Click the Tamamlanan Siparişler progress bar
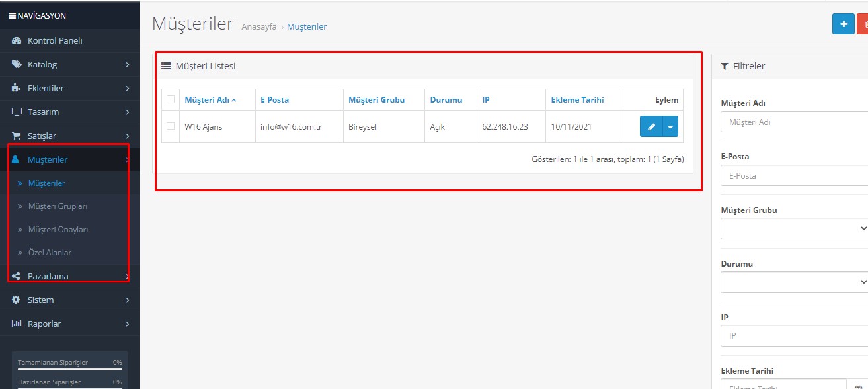 (x=69, y=369)
